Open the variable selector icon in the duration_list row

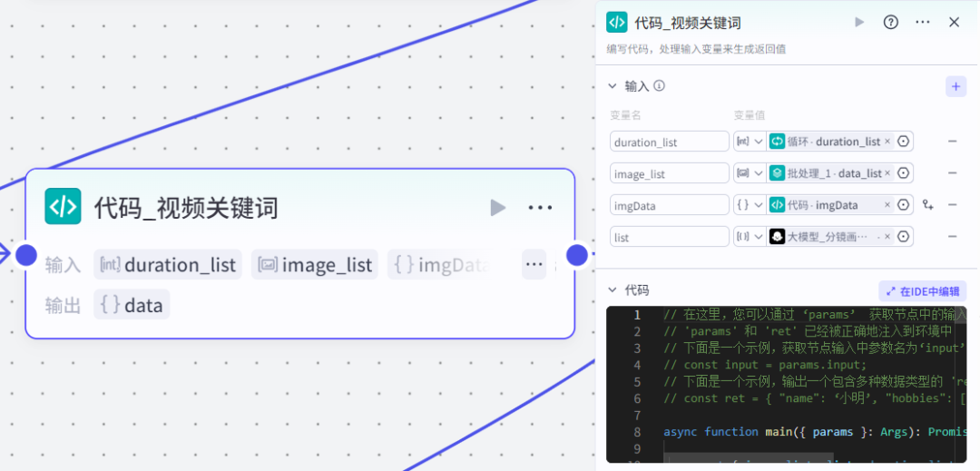(903, 142)
